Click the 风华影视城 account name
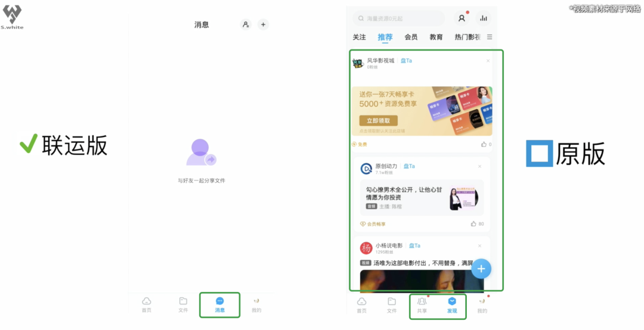 (380, 61)
